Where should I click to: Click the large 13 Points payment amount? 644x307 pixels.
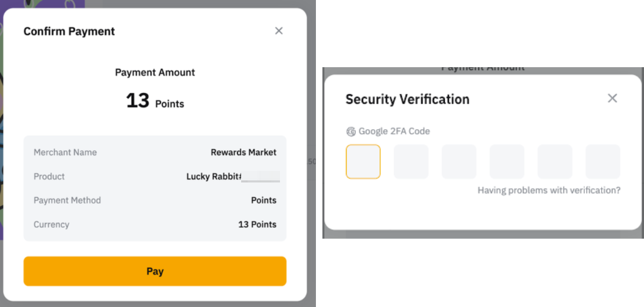point(155,101)
